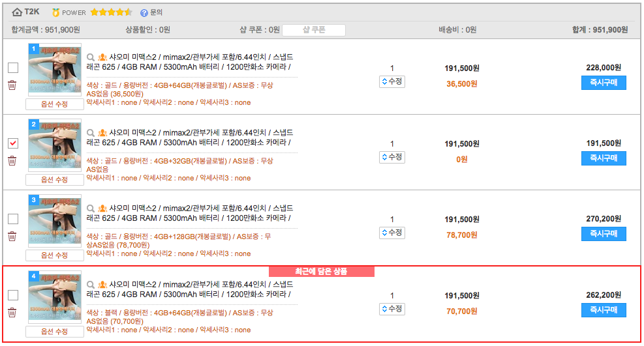Remove the fourth item using trash icon

pos(12,313)
